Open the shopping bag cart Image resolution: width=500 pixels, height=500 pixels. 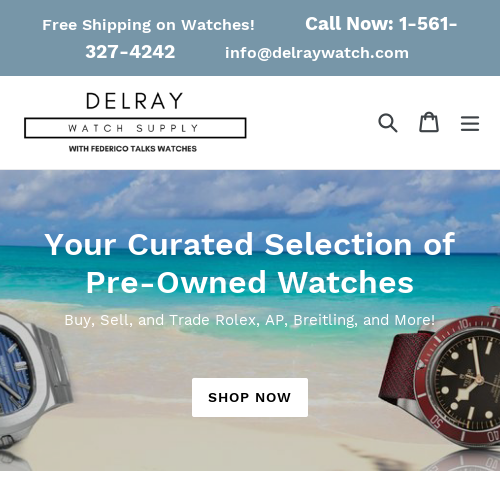click(429, 122)
